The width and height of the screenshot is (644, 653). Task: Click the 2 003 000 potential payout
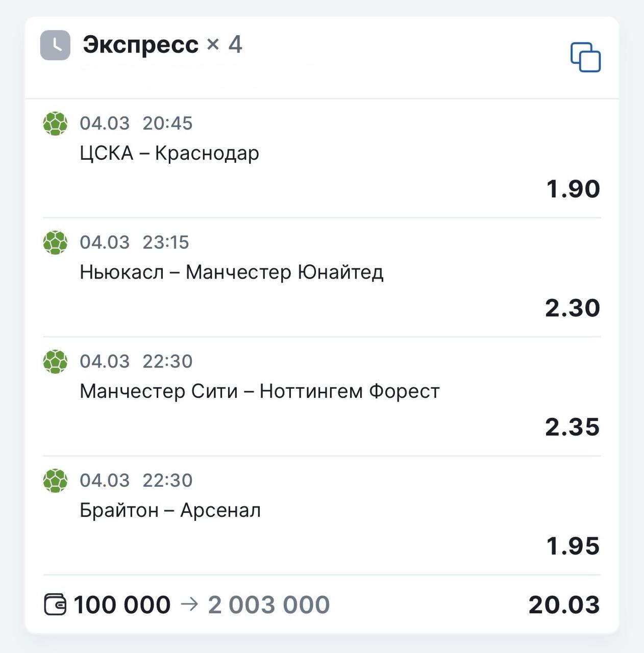click(268, 605)
